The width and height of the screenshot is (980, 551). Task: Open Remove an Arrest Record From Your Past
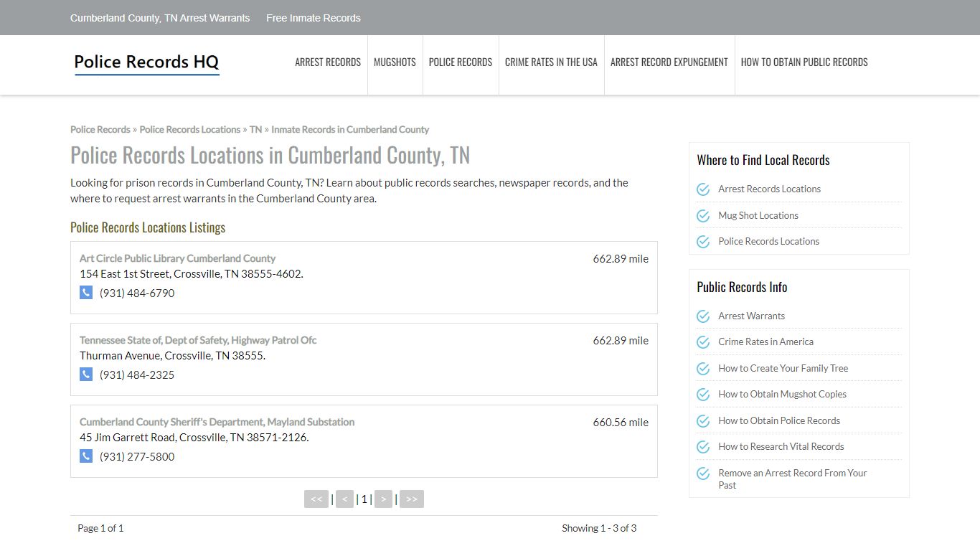pos(792,479)
